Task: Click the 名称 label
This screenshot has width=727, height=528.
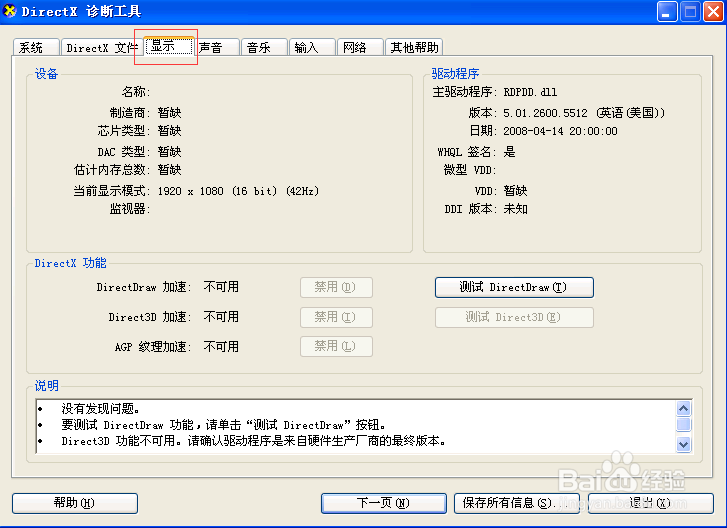Action: [x=135, y=92]
